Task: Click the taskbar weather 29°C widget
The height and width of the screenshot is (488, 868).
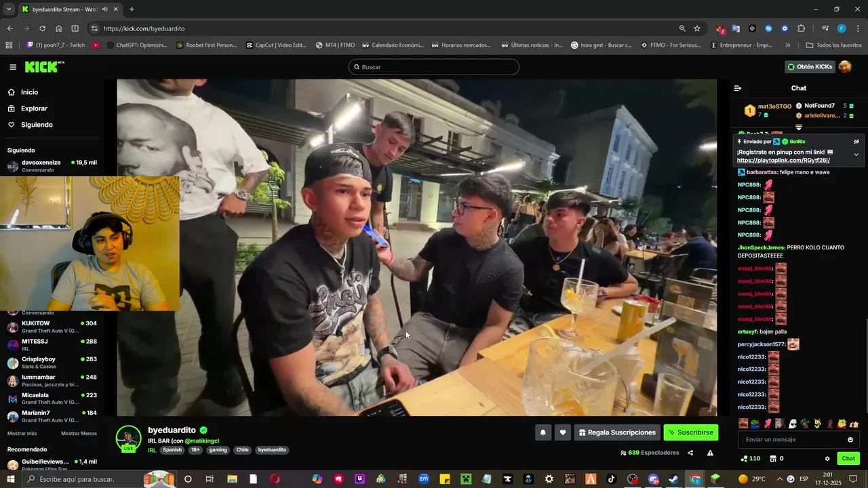Action: [x=753, y=479]
